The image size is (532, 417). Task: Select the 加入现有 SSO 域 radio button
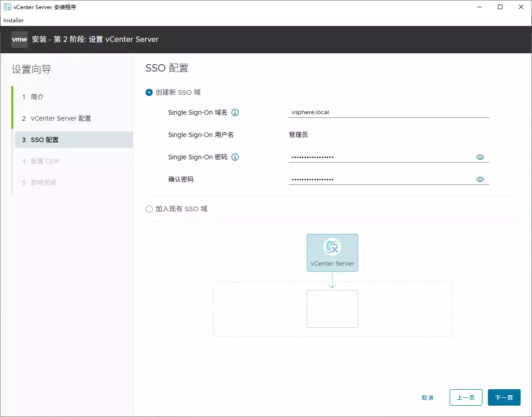pos(149,209)
